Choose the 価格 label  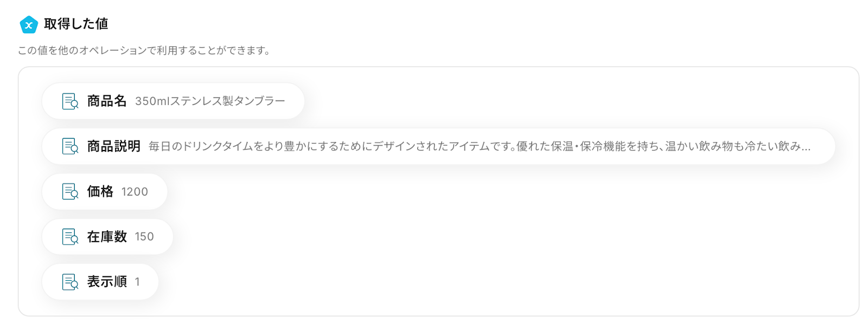[100, 192]
